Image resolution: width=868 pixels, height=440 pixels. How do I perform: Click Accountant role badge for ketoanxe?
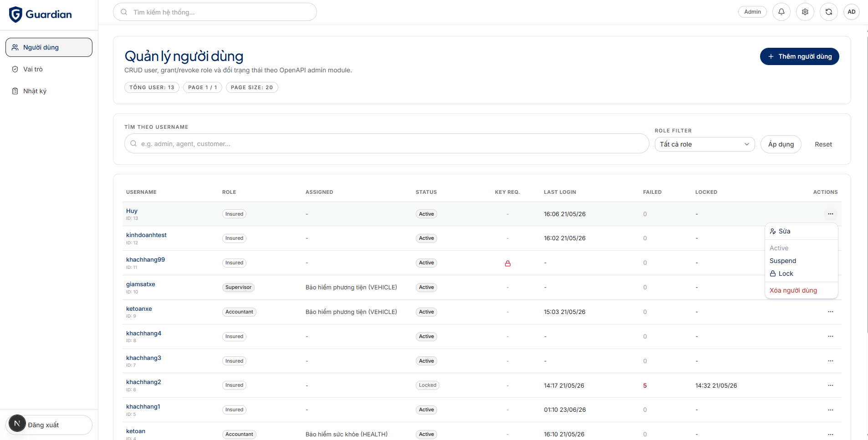239,312
